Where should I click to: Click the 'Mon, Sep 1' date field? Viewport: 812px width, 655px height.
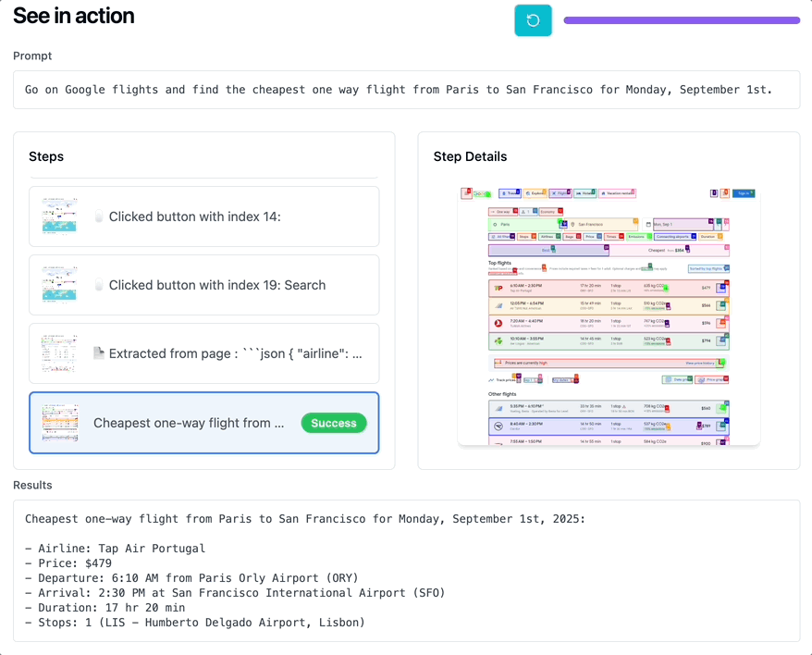tap(683, 225)
